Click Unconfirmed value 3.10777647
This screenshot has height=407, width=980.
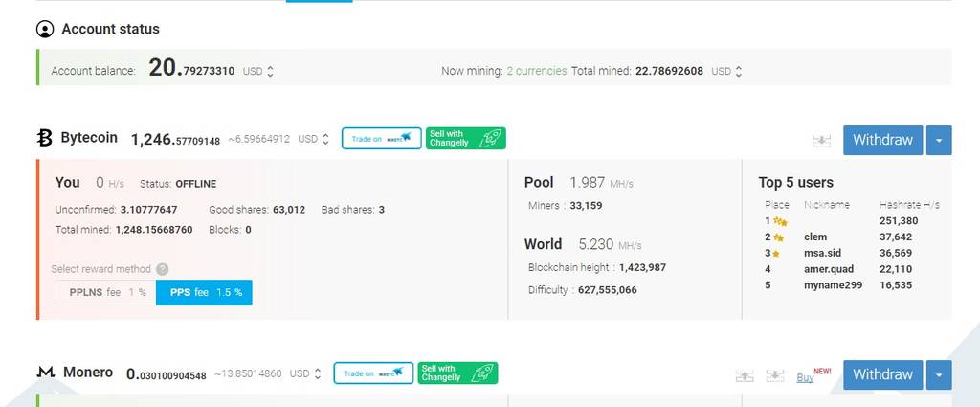(148, 210)
